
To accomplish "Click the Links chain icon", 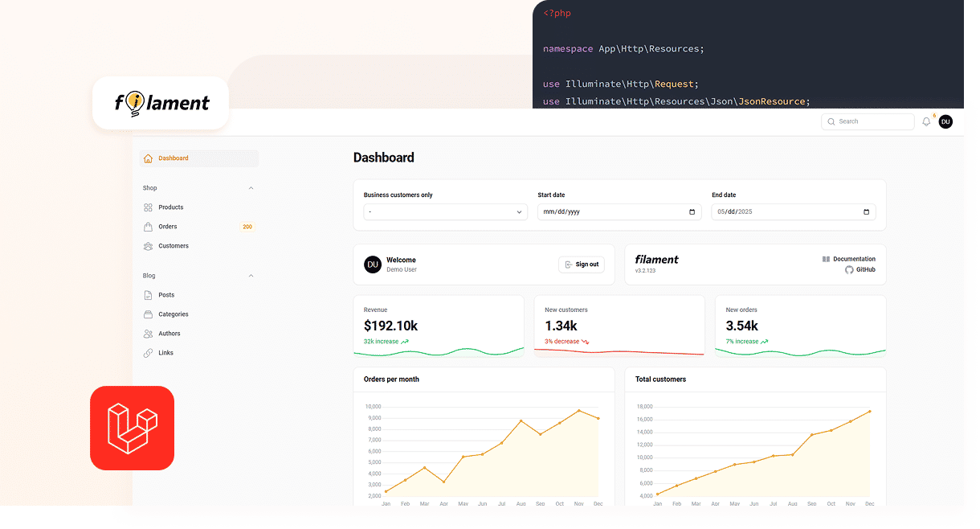I will [148, 353].
